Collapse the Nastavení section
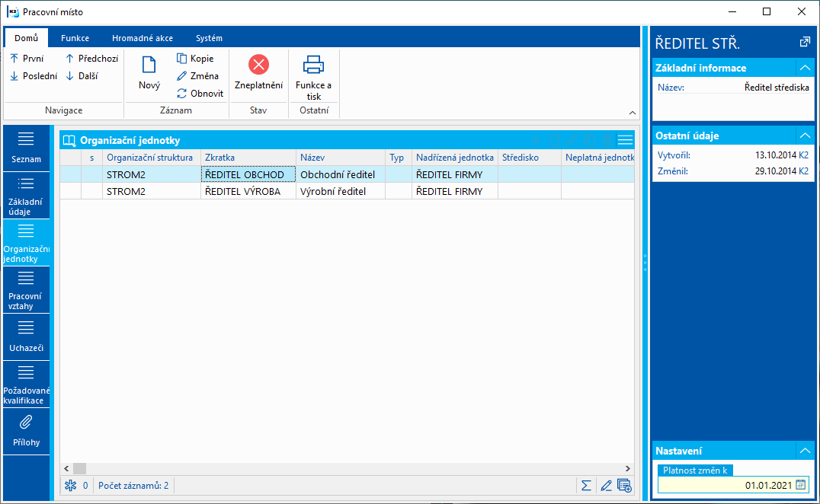The width and height of the screenshot is (820, 504). [x=804, y=451]
